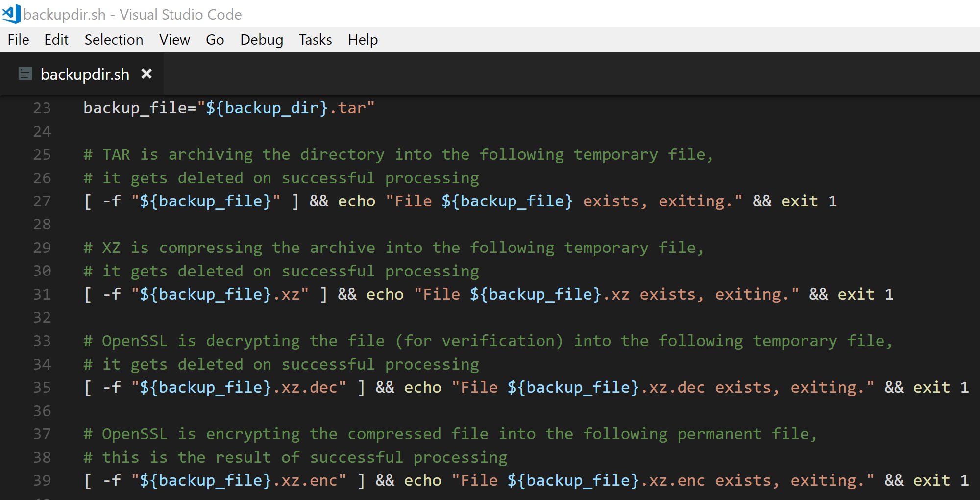Open the View menu

[174, 40]
